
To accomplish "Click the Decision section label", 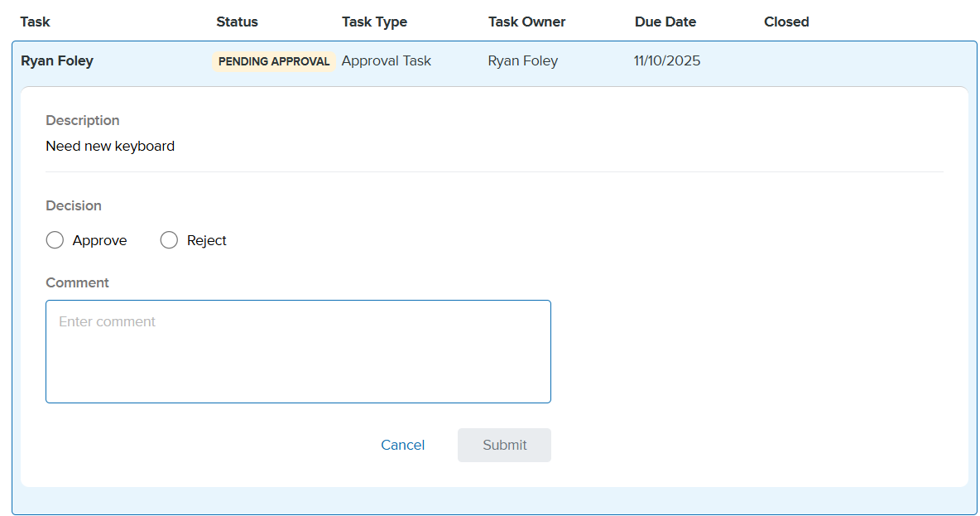I will coord(74,205).
